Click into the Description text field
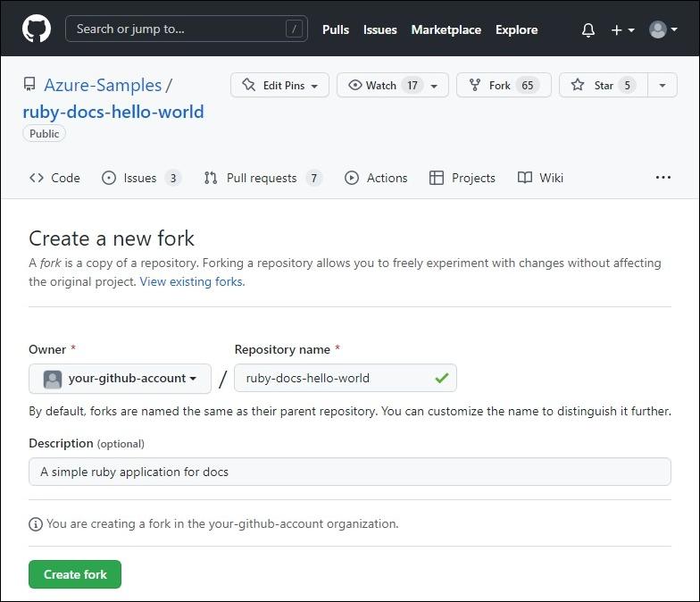This screenshot has width=700, height=602. coord(349,472)
